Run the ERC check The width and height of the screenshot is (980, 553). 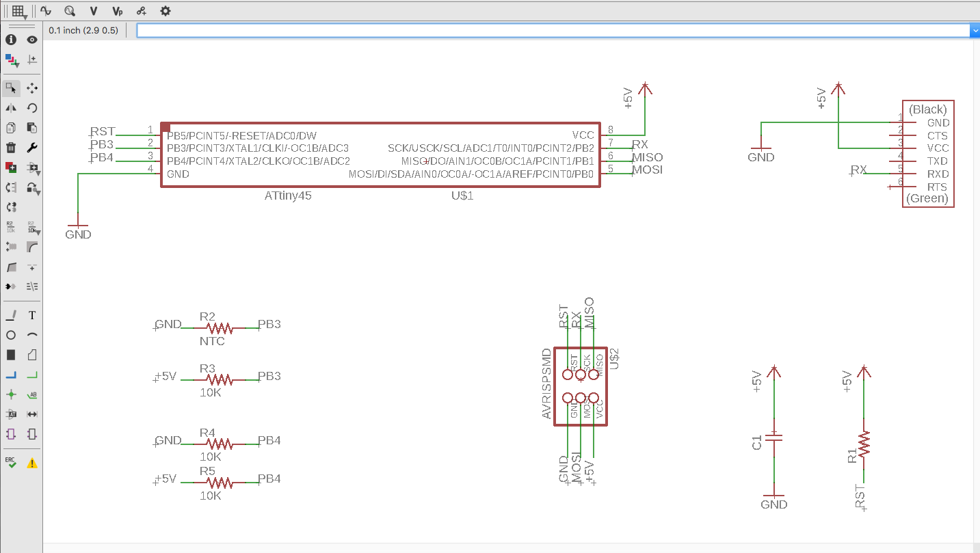11,463
